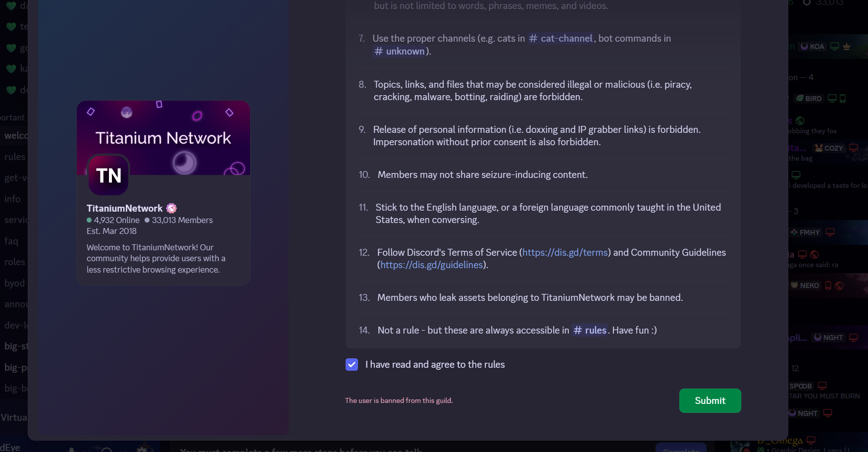Open the info channel in sidebar
868x452 pixels.
13,199
